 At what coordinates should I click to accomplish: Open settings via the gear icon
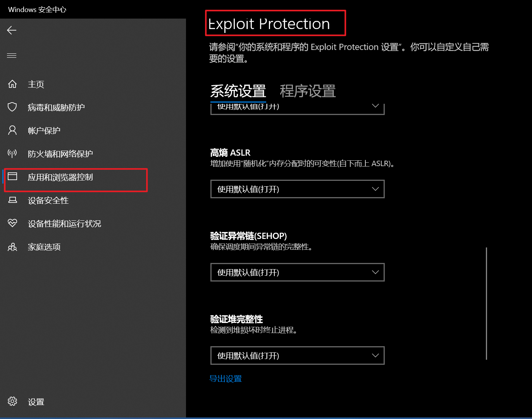point(12,401)
